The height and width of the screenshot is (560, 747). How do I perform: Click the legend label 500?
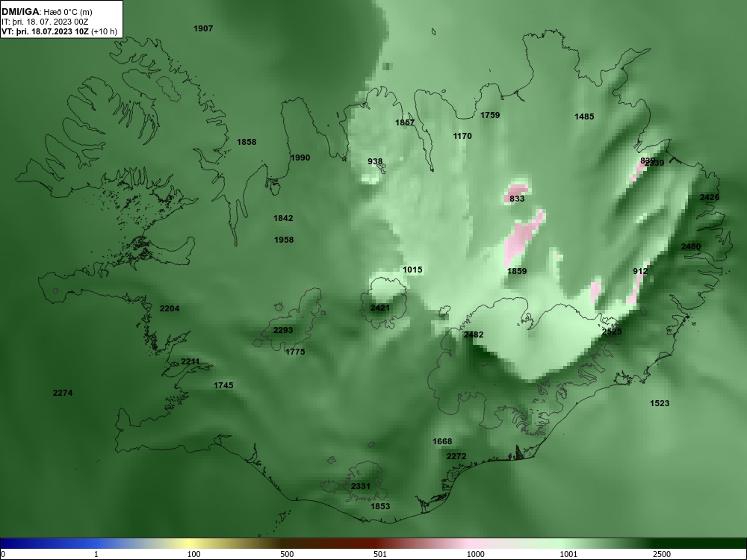(x=287, y=554)
